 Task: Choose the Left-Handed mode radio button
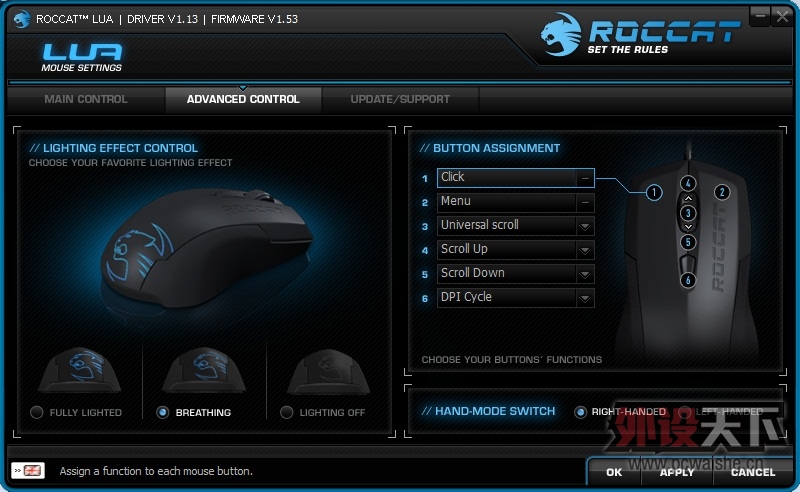(x=685, y=412)
